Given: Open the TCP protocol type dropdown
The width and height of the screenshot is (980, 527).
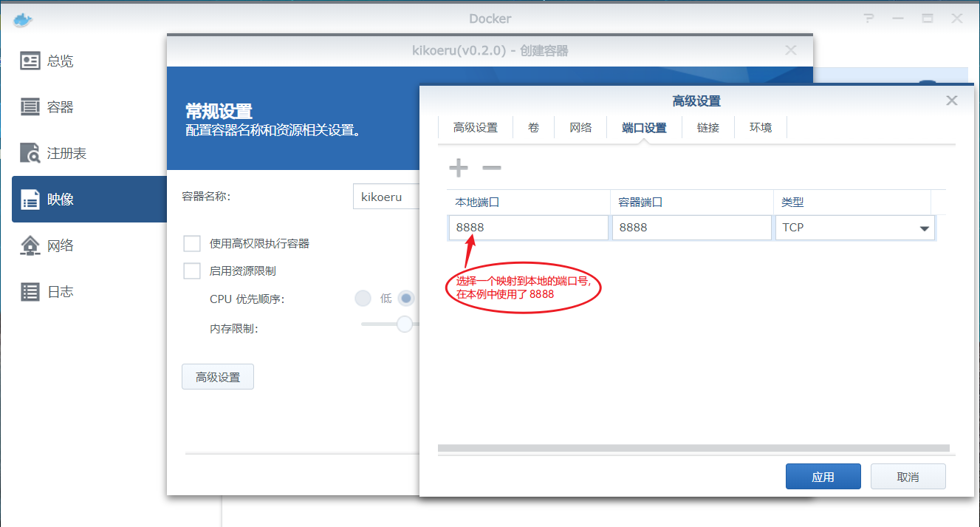Looking at the screenshot, I should pyautogui.click(x=925, y=228).
